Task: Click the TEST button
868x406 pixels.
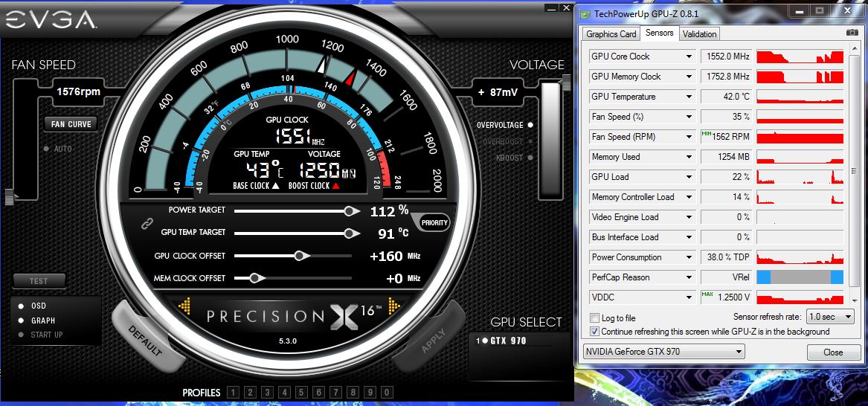Action: point(39,281)
